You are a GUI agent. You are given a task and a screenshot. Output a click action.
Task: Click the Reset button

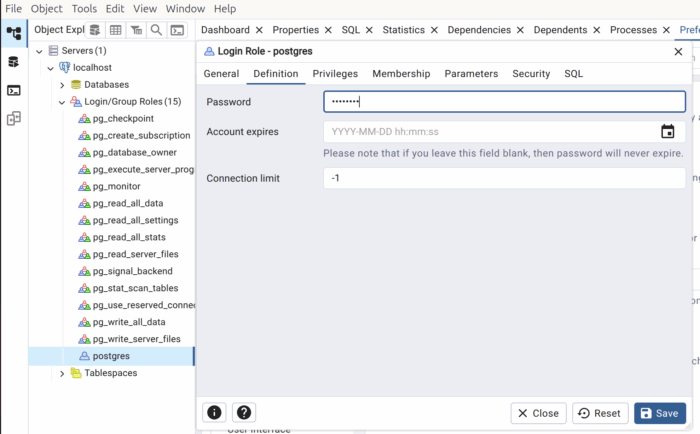599,413
